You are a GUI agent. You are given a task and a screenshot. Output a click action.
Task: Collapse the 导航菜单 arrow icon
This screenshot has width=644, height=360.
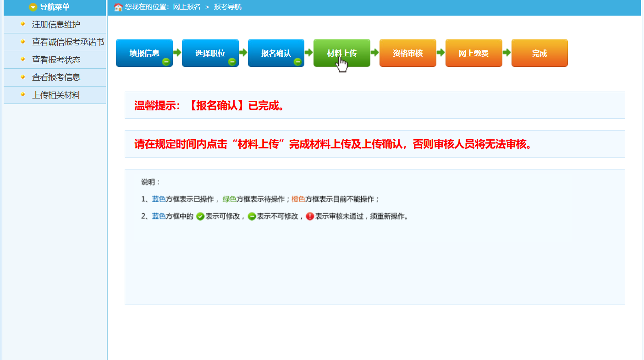coord(33,7)
